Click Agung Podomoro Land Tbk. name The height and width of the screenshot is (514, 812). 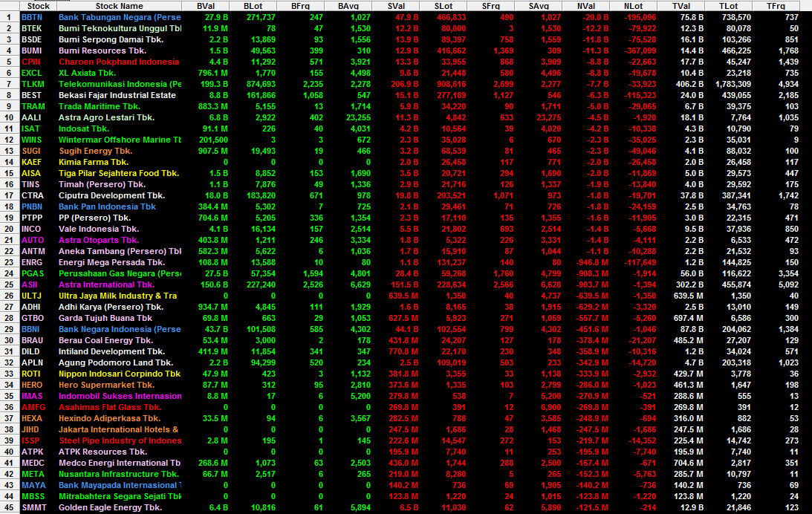coord(115,363)
